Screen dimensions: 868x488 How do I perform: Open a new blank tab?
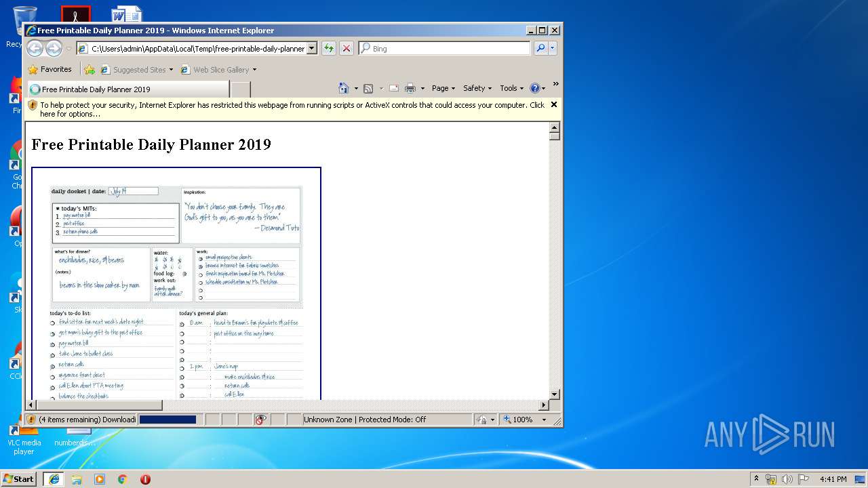(241, 89)
